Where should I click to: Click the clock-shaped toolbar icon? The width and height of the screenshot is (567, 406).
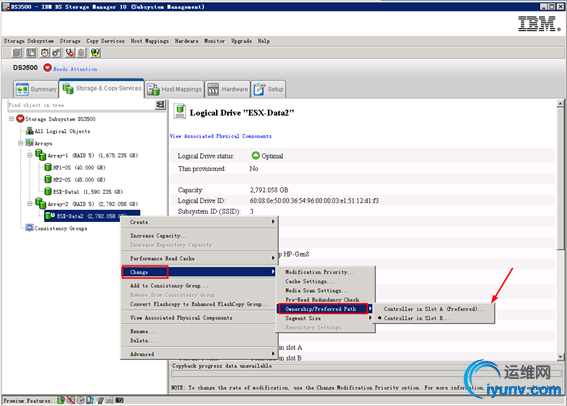[x=44, y=53]
